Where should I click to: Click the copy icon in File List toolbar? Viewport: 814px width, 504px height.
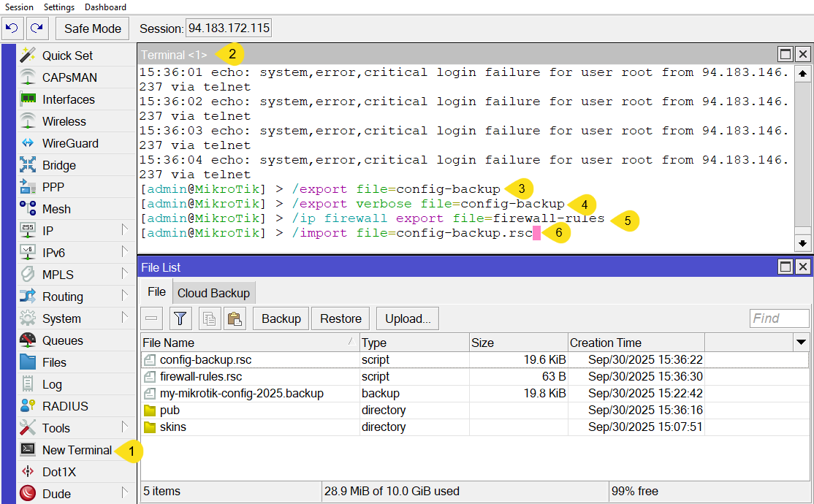click(x=210, y=318)
